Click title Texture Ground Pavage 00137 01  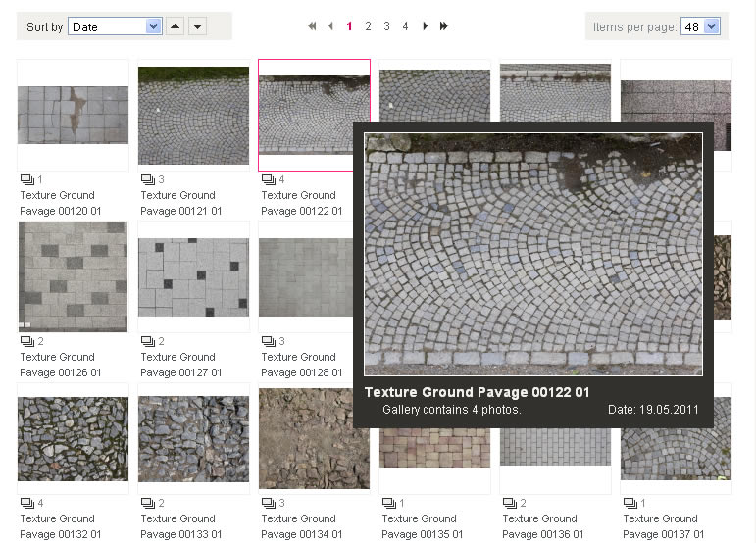pyautogui.click(x=663, y=526)
